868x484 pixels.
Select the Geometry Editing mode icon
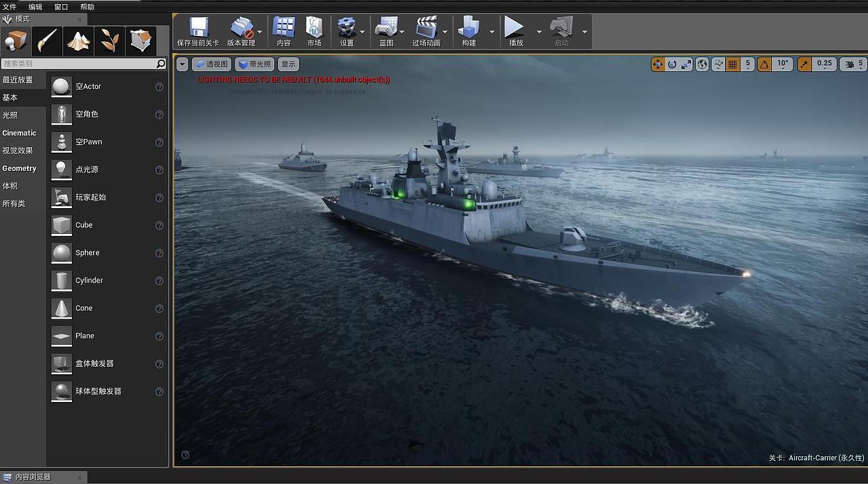141,41
